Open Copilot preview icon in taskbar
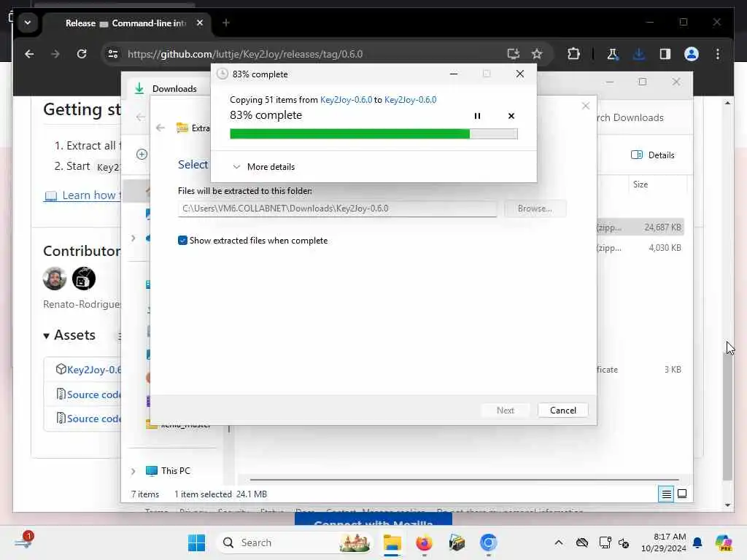Screen dimensions: 747x560 [x=724, y=542]
